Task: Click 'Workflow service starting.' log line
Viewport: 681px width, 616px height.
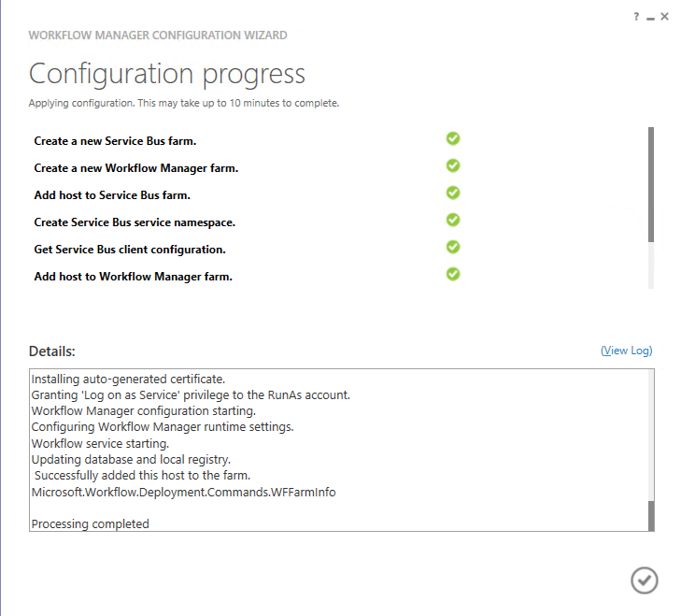Action: coord(100,443)
